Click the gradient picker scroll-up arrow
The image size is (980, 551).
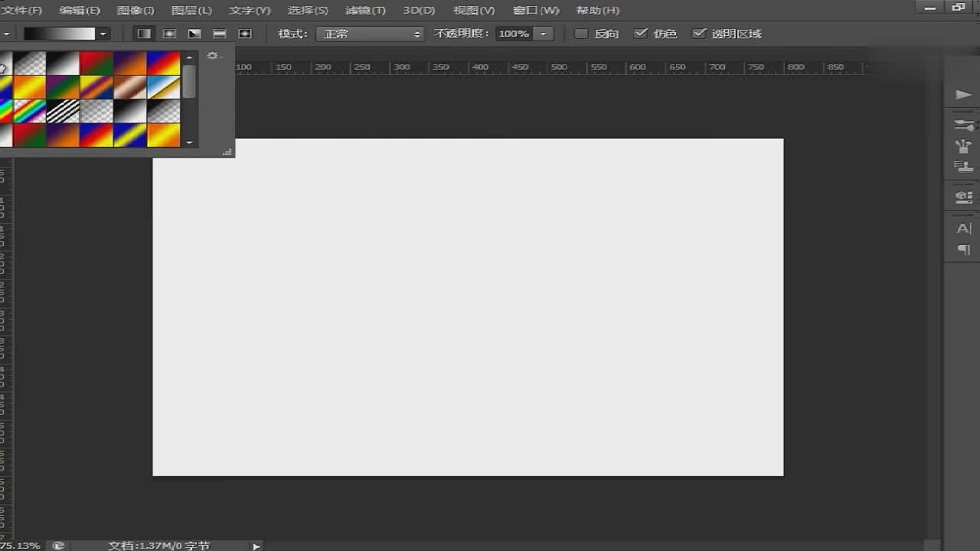point(189,57)
